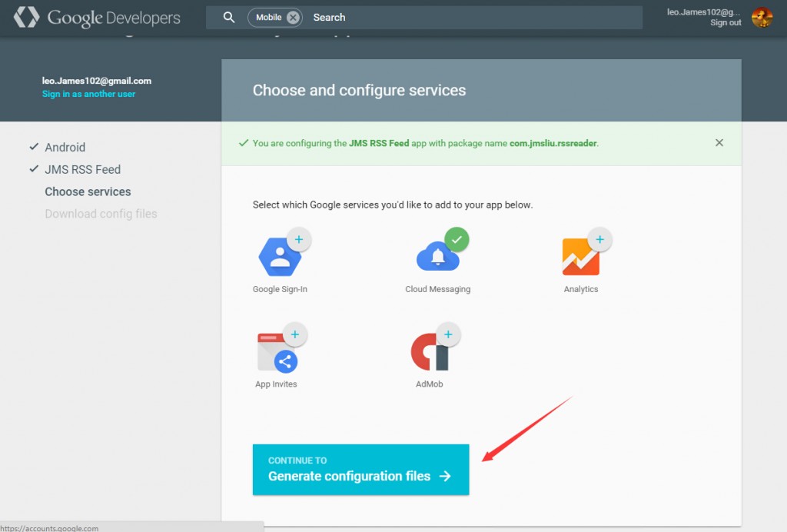Disable Cloud Messaging via its green checkmark
Image resolution: width=787 pixels, height=532 pixels.
(x=457, y=239)
